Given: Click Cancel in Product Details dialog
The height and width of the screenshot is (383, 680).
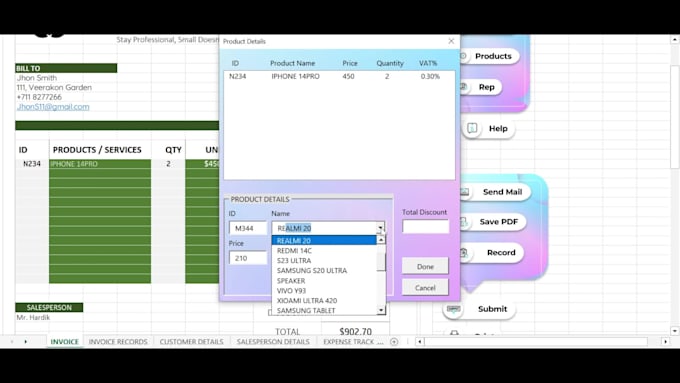Looking at the screenshot, I should 425,288.
